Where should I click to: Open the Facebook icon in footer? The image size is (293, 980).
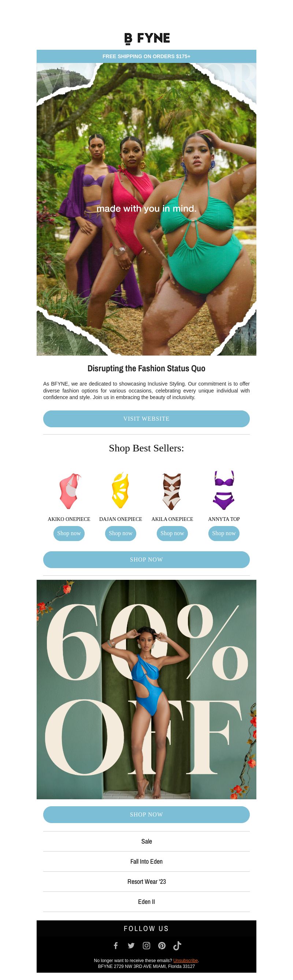[x=116, y=945]
